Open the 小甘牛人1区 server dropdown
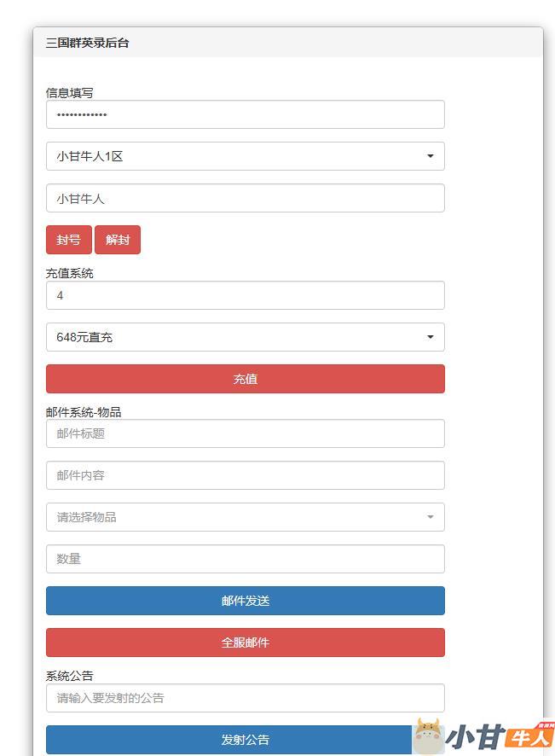This screenshot has height=756, width=555. pos(245,156)
